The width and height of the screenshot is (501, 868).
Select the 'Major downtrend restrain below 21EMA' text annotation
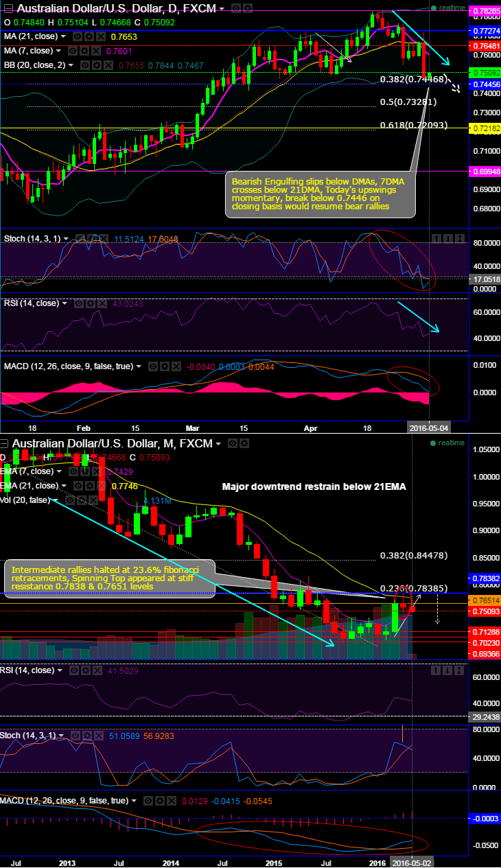tap(314, 486)
